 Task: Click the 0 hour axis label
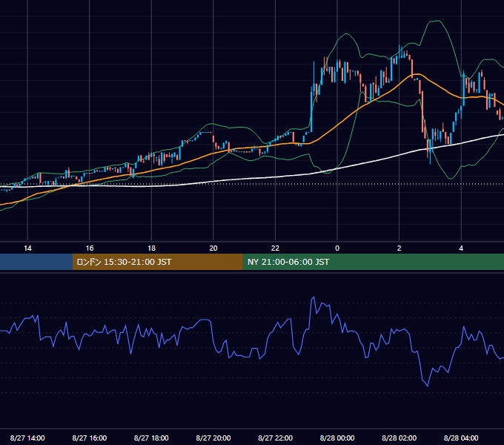coord(337,248)
